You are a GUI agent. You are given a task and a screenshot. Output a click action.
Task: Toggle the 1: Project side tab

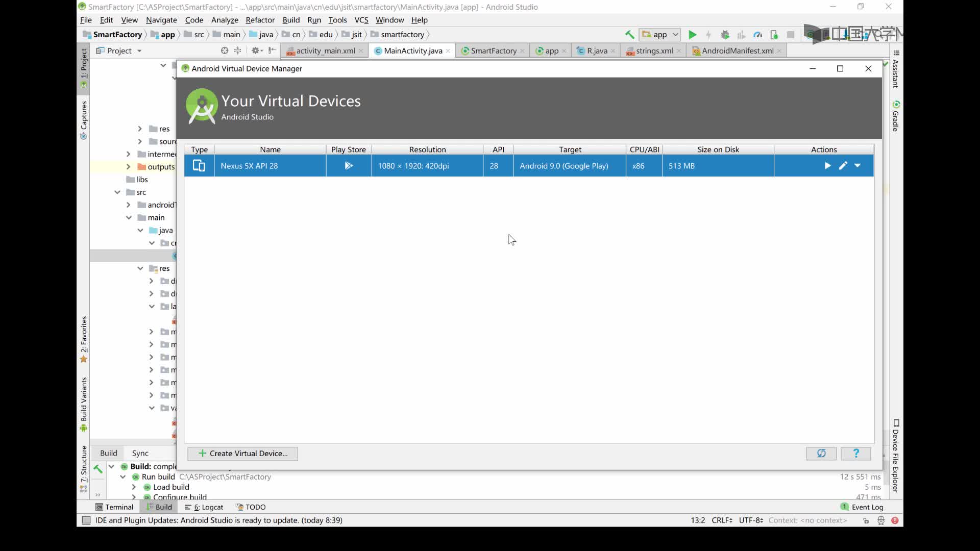[84, 69]
